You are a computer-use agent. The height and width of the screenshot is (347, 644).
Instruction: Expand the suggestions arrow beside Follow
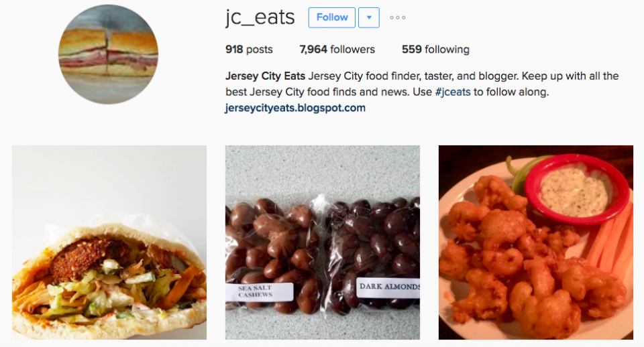(x=369, y=17)
